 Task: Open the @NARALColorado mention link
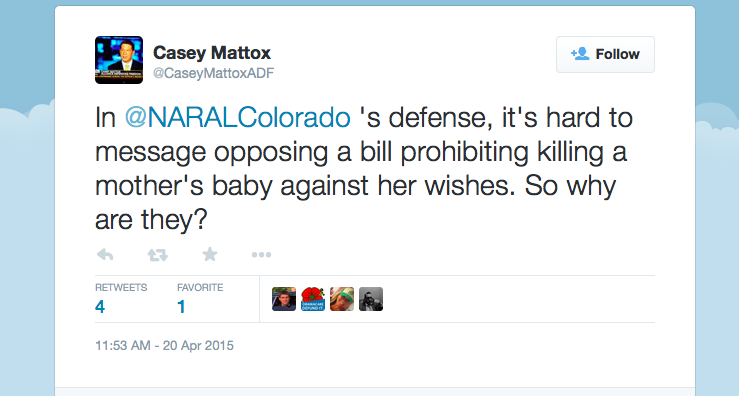click(238, 117)
